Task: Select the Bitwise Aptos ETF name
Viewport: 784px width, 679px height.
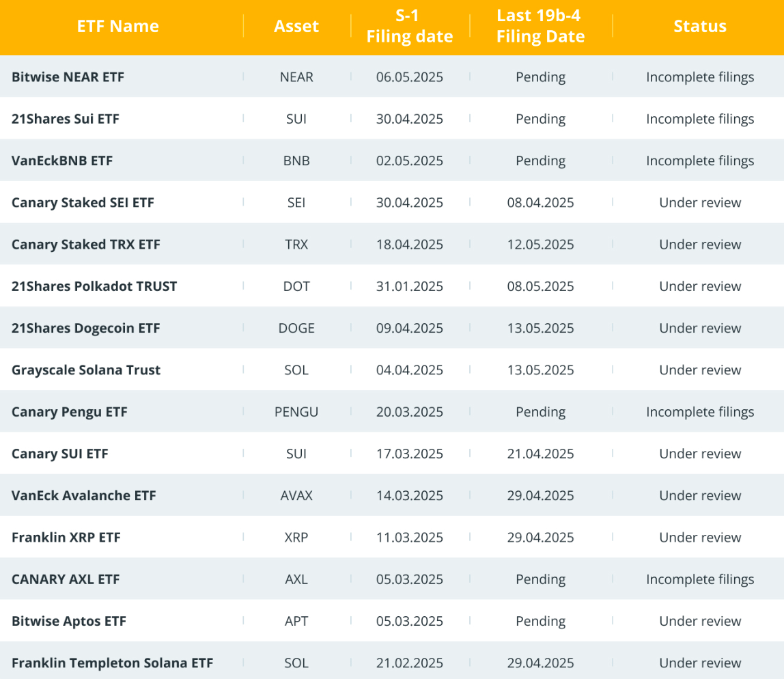Action: pos(69,621)
